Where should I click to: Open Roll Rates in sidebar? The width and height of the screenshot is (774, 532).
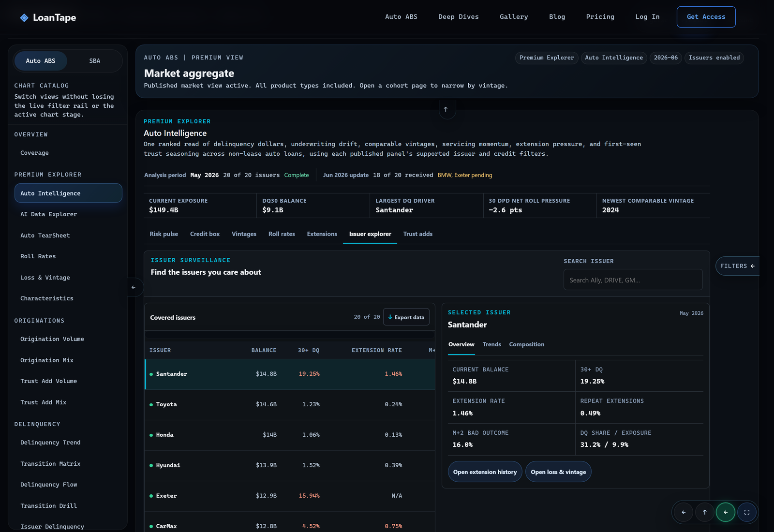pos(68,256)
